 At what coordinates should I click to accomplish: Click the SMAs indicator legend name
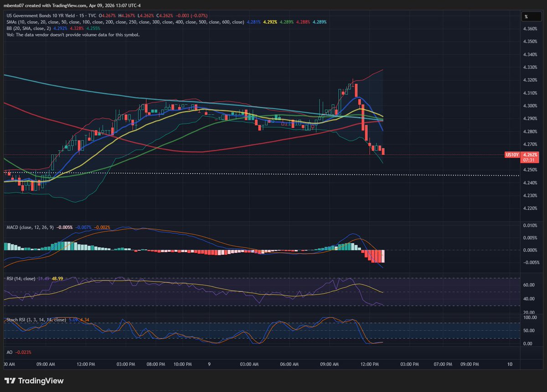tap(124, 22)
